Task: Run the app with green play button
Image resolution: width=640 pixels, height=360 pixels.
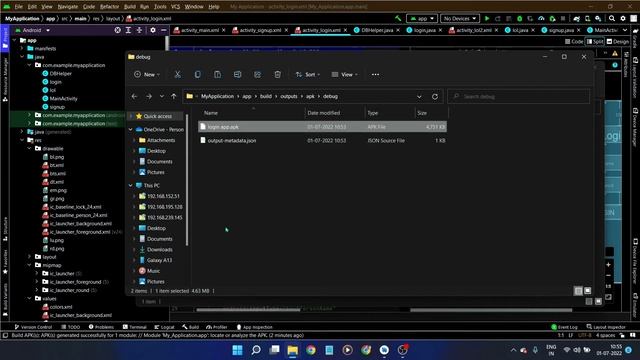Action: [x=487, y=18]
